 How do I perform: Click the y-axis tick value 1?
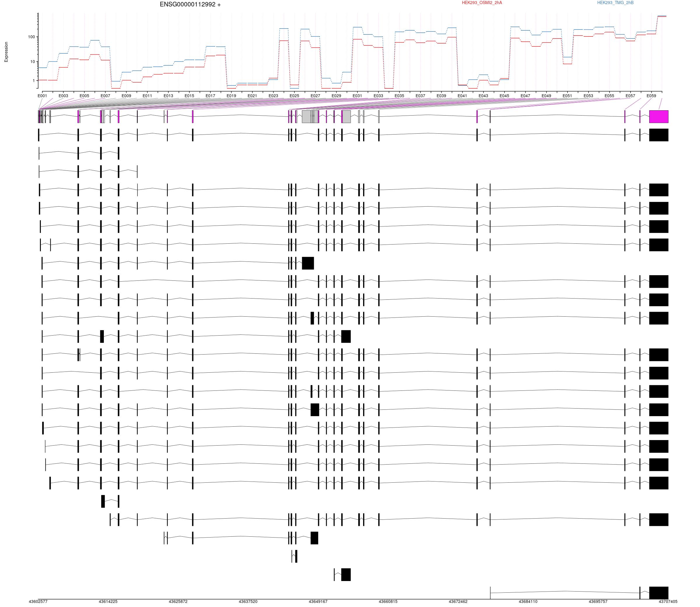[34, 81]
